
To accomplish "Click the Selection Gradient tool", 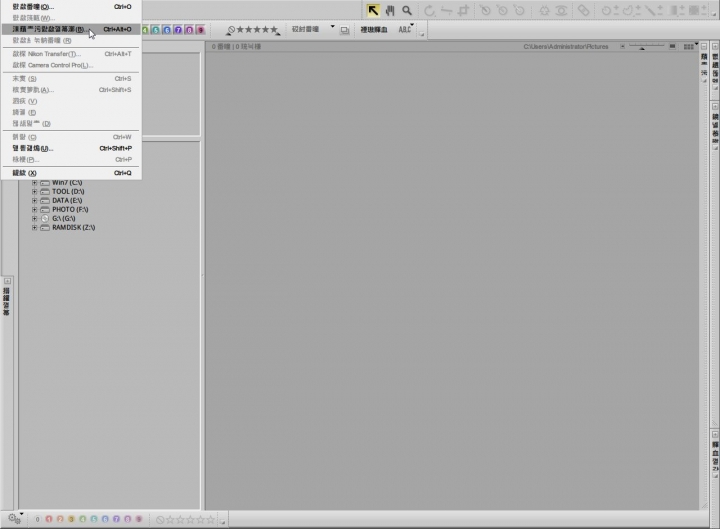I will [676, 11].
